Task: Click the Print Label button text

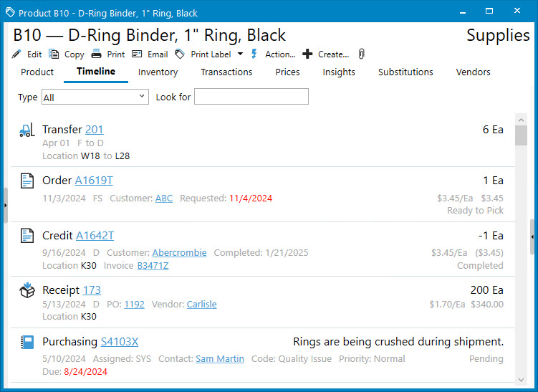Action: click(x=211, y=54)
